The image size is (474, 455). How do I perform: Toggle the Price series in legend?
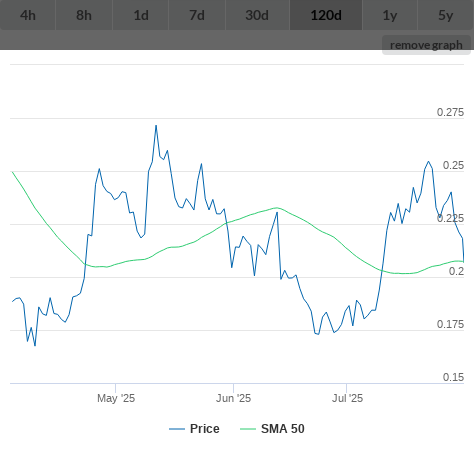[194, 429]
